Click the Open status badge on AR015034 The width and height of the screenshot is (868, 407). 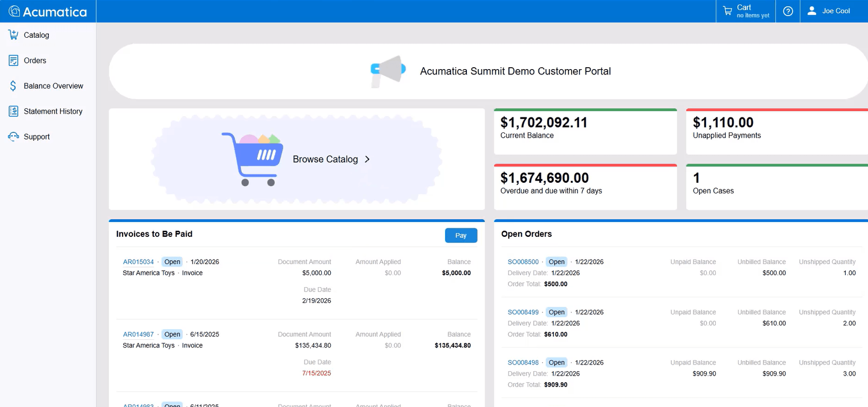click(x=172, y=262)
